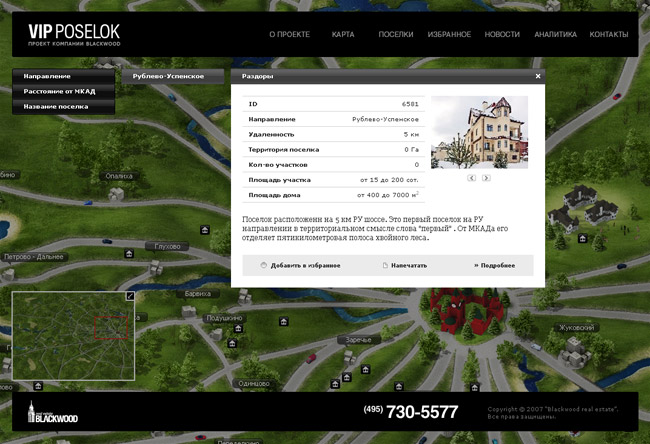Screen dimensions: 650x444
Task: Click the red fortress building on map
Action: (x=466, y=311)
